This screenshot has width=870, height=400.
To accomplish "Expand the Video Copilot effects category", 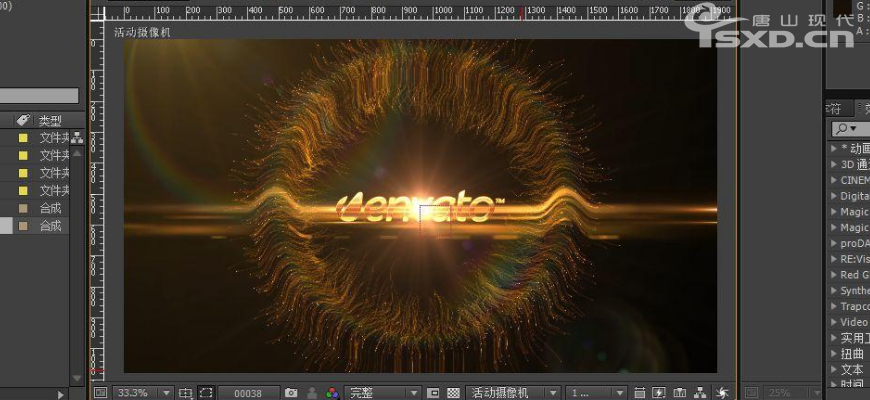I will [x=833, y=322].
